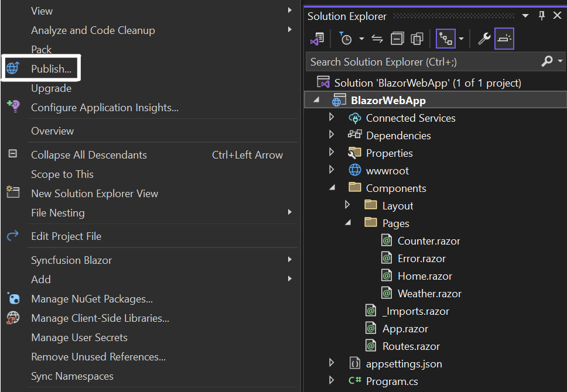Toggle the pin on Solution Explorer panel
Image resolution: width=567 pixels, height=392 pixels.
pos(541,15)
